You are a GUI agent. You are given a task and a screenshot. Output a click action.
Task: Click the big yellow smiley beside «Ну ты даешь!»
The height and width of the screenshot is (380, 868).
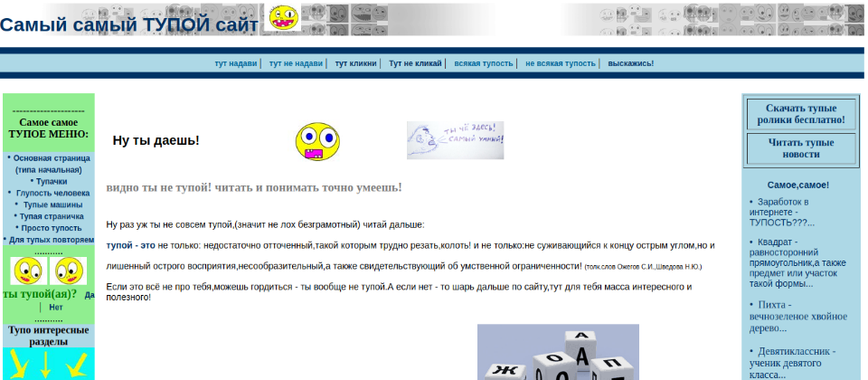[317, 142]
